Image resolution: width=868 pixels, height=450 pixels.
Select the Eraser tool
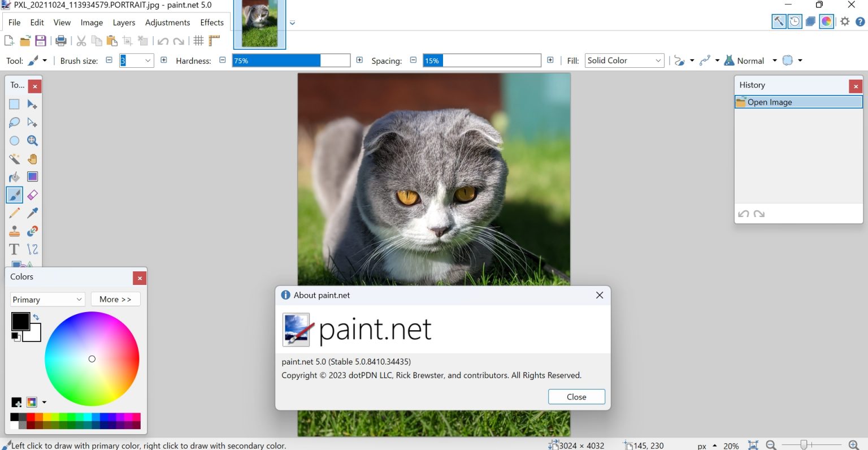point(32,195)
